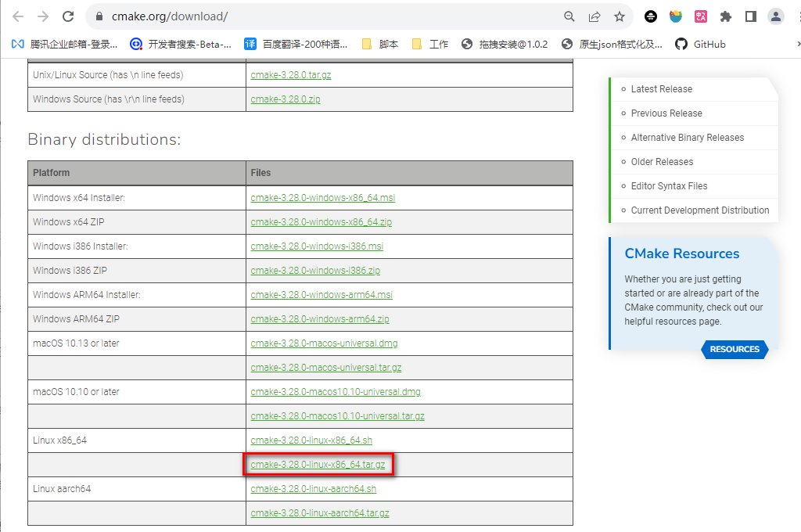Jump to Previous Release section
The height and width of the screenshot is (532, 801).
[666, 113]
